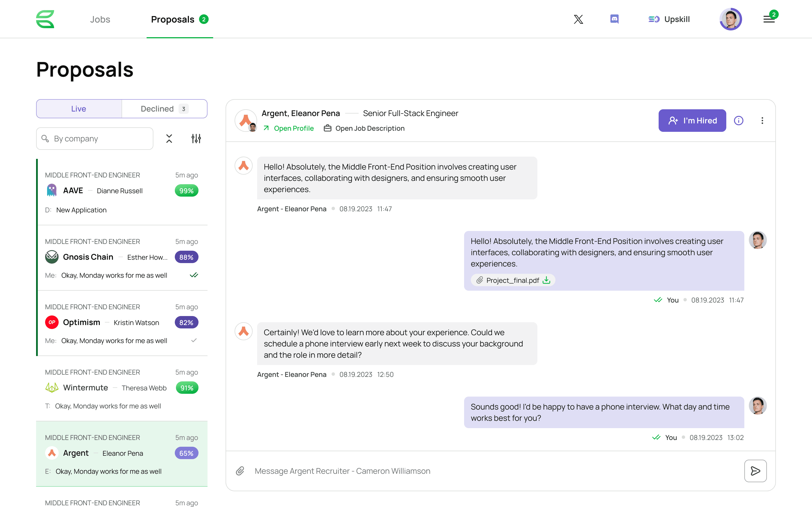Download Project_final.pdf attachment

[x=547, y=280]
